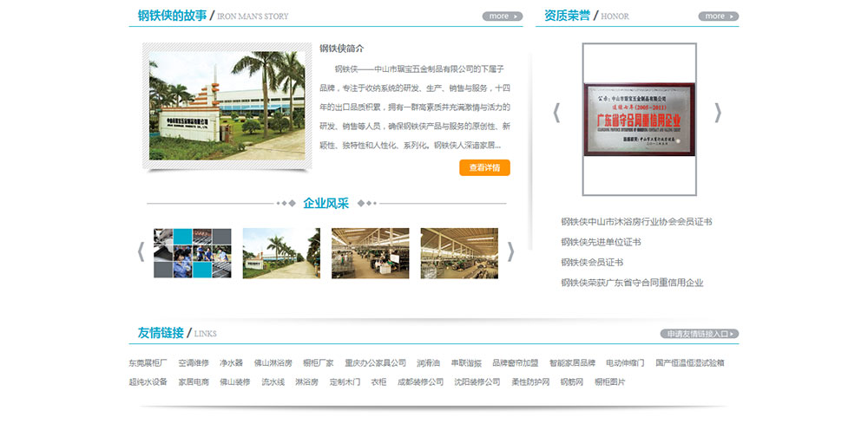Click the left arrow of the 企业风采 gallery

141,251
